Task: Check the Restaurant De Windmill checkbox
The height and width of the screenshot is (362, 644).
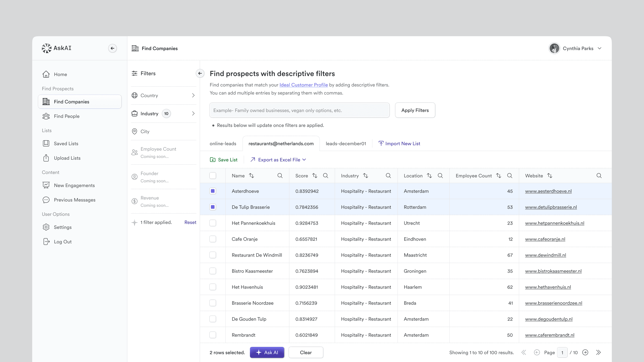Action: (213, 255)
